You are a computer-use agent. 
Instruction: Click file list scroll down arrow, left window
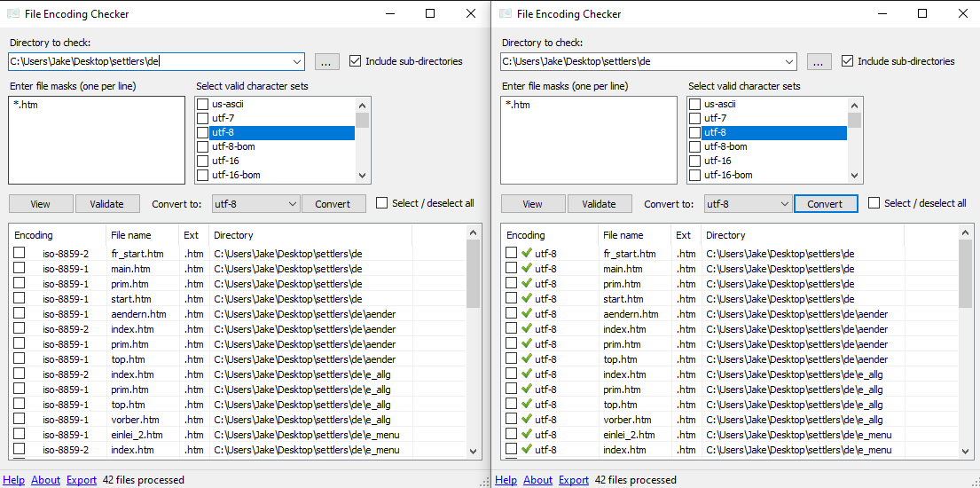(x=473, y=452)
